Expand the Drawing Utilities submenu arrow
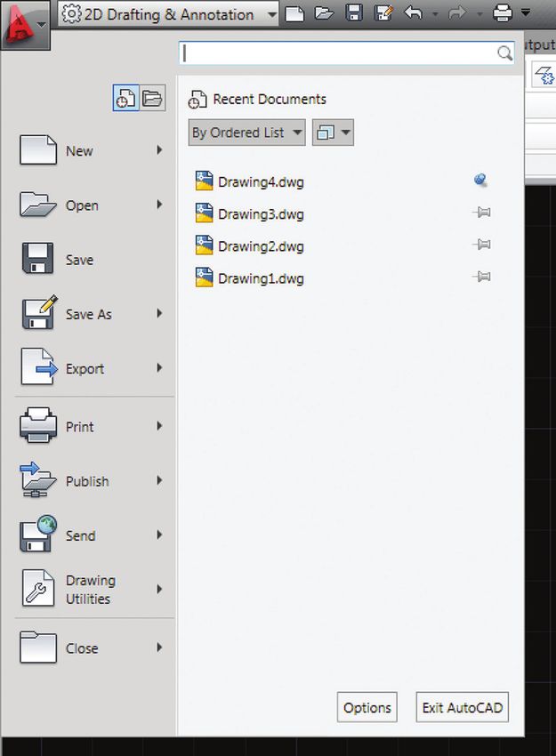 159,589
